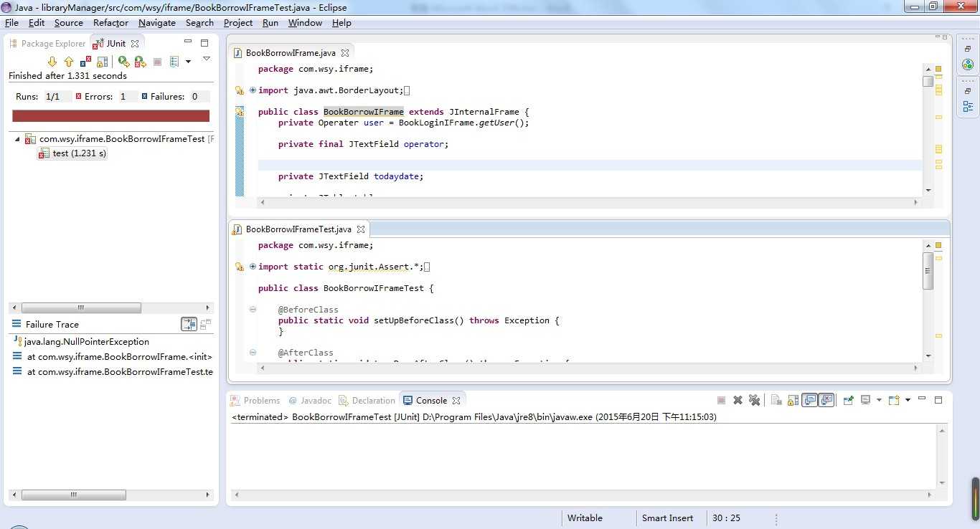Open the Refactor menu
The height and width of the screenshot is (529, 980).
pyautogui.click(x=110, y=23)
